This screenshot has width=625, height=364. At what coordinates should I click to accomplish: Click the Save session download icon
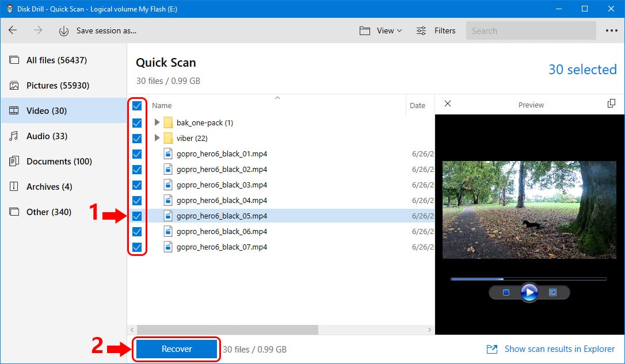[x=64, y=31]
